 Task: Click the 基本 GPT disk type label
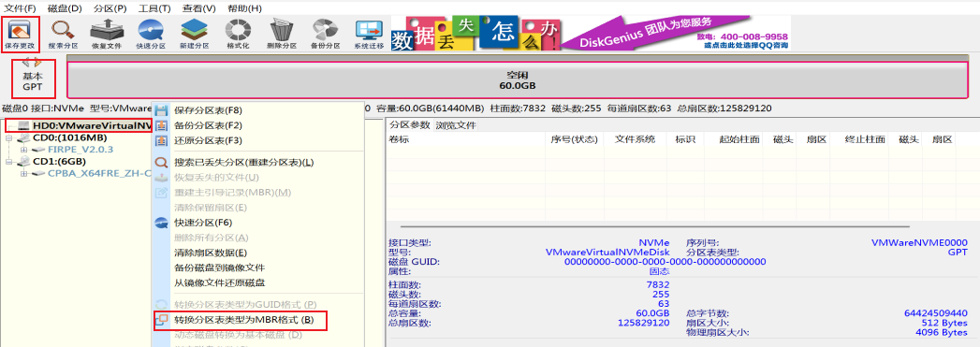click(x=33, y=80)
